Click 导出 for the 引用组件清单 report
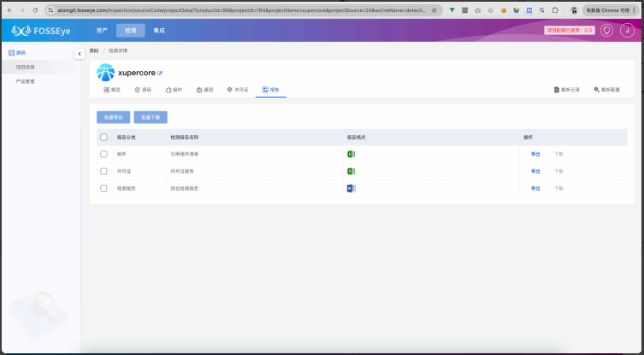Screen dimensions: 644x355 (x=535, y=154)
